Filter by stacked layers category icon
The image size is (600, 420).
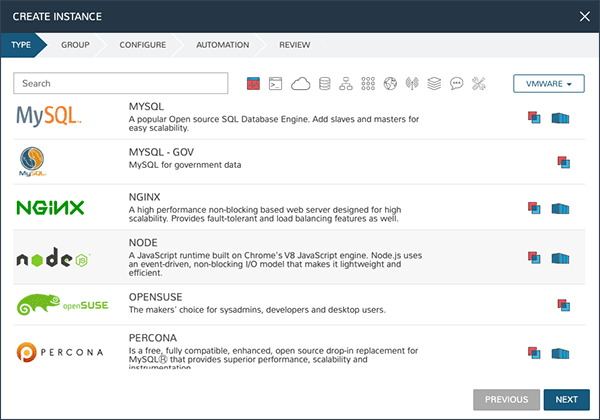(x=434, y=83)
